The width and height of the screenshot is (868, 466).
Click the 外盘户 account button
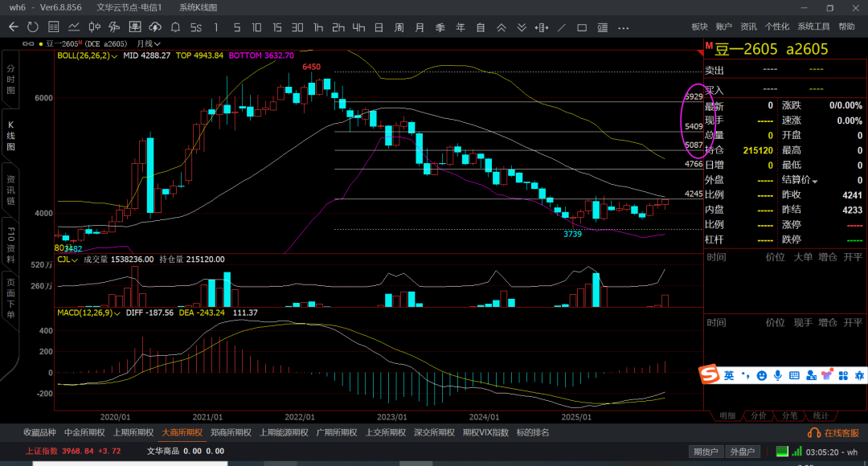(x=742, y=452)
